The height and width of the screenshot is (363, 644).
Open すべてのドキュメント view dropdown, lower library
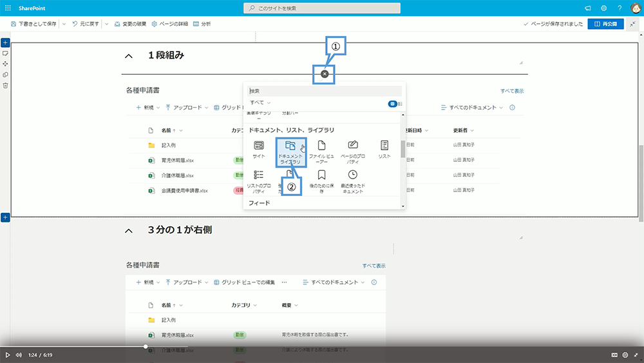(x=334, y=282)
